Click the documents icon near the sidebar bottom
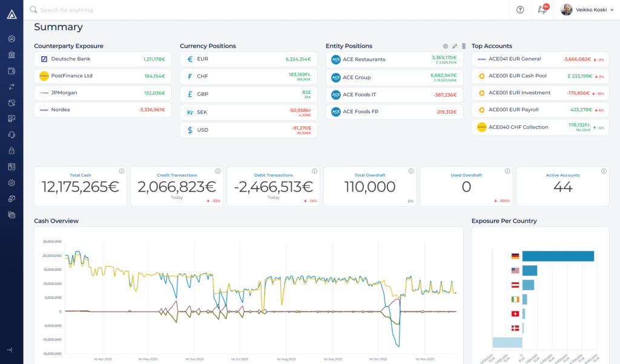The image size is (620, 364). pyautogui.click(x=12, y=215)
